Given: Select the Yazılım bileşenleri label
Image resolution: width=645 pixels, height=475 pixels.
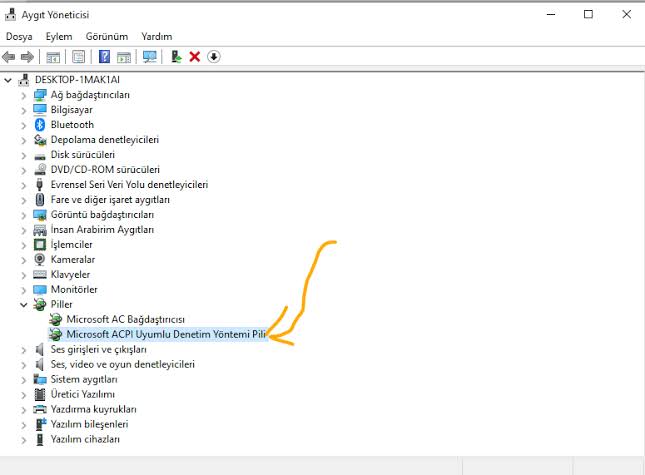Looking at the screenshot, I should (x=89, y=424).
